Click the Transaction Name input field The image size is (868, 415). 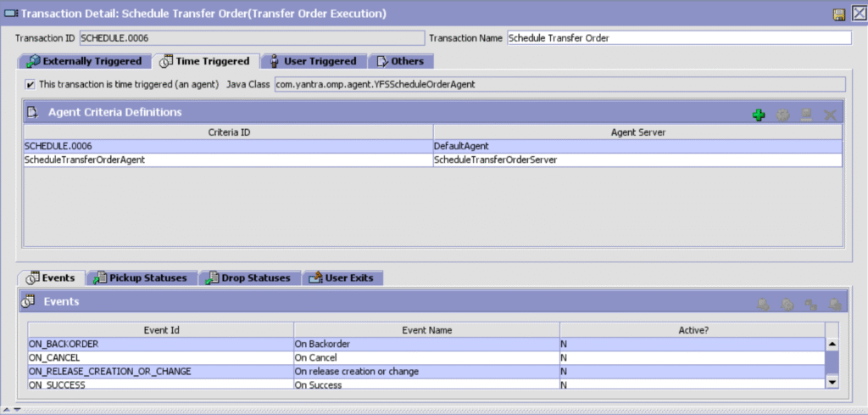coord(678,37)
